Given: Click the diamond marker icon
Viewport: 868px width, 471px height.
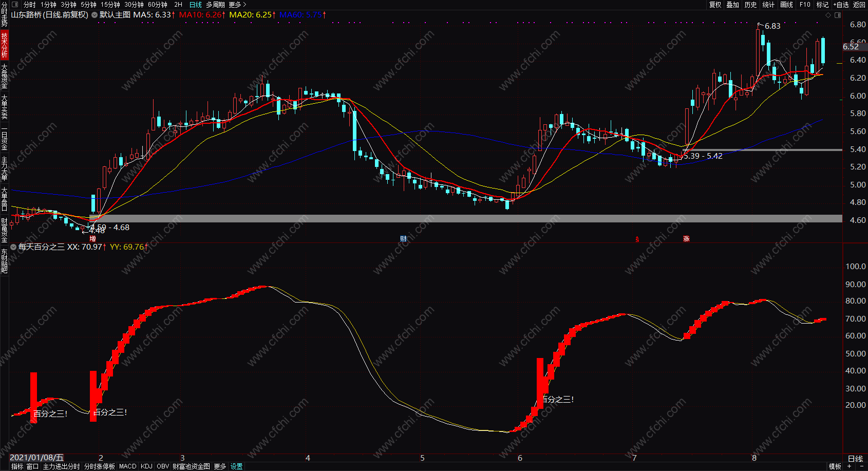Looking at the screenshot, I should click(x=828, y=15).
